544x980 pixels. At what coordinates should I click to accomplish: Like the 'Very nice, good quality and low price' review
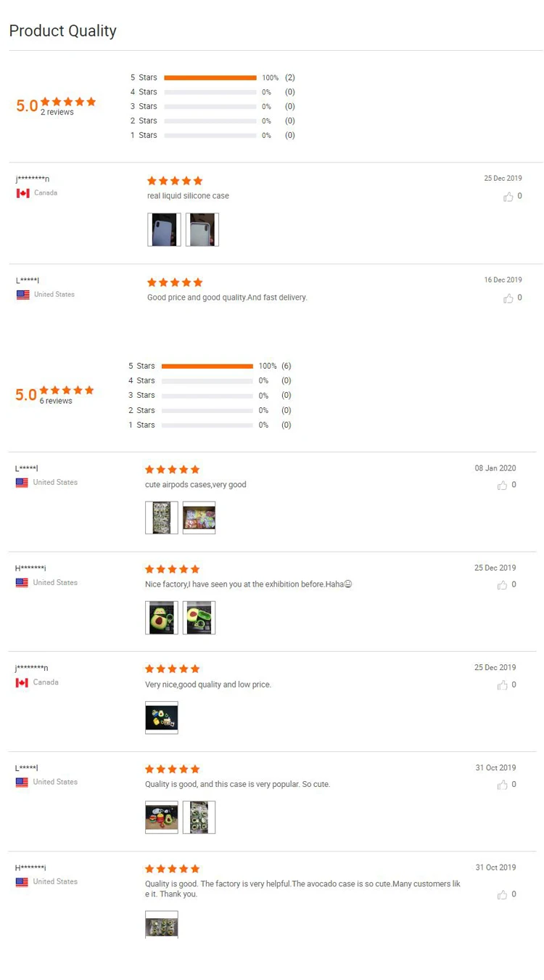coord(502,685)
